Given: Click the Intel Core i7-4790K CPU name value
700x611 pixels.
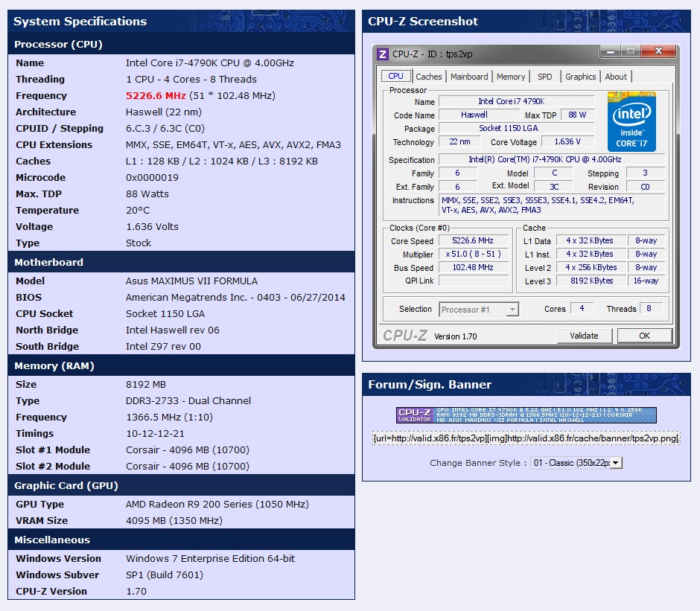Looking at the screenshot, I should pyautogui.click(x=210, y=63).
